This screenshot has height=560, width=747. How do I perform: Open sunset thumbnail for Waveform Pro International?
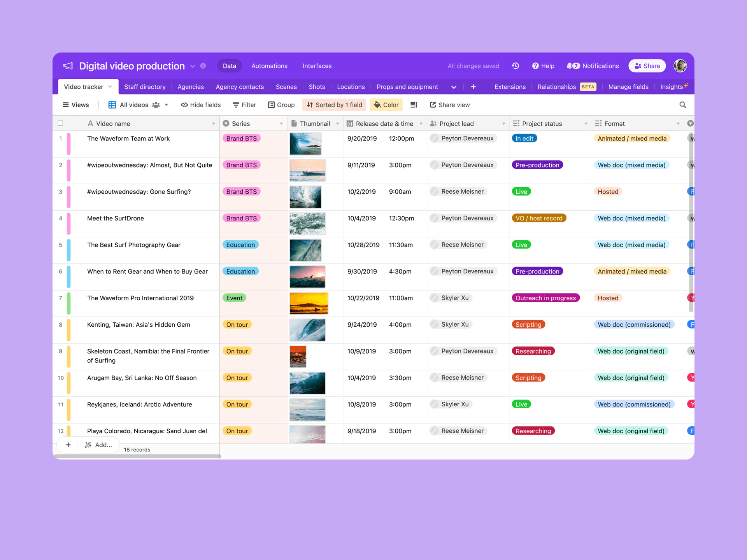pos(309,303)
